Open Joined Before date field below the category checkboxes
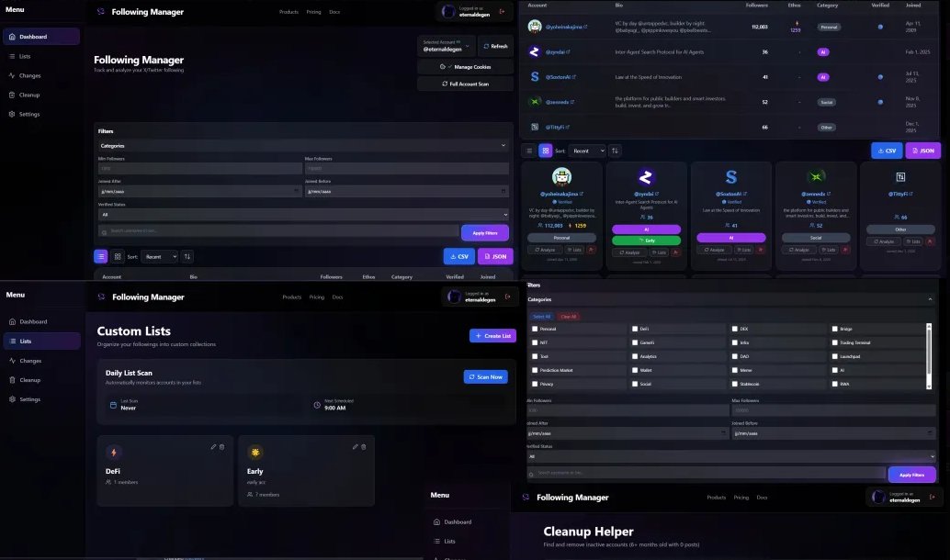Screen dimensions: 950x560 (x=833, y=433)
